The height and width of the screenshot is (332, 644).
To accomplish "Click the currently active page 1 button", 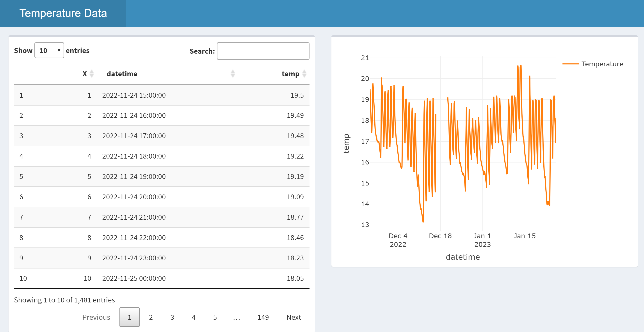I will pyautogui.click(x=129, y=317).
